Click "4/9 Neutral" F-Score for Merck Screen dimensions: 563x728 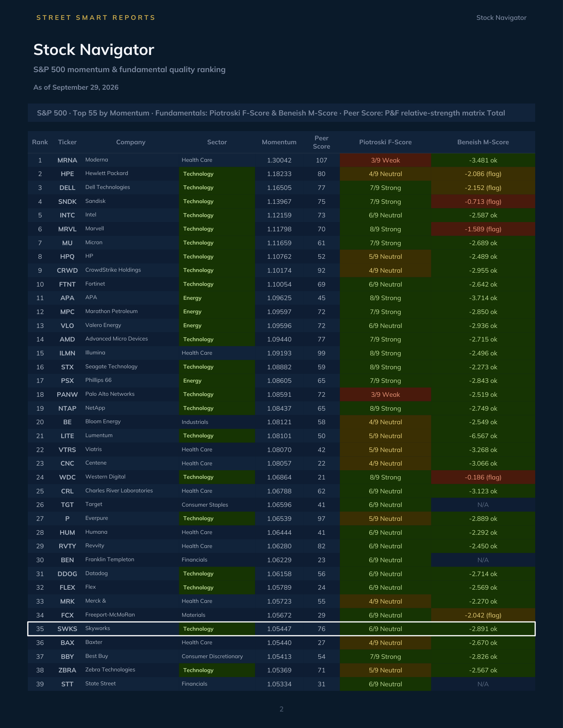pyautogui.click(x=385, y=601)
